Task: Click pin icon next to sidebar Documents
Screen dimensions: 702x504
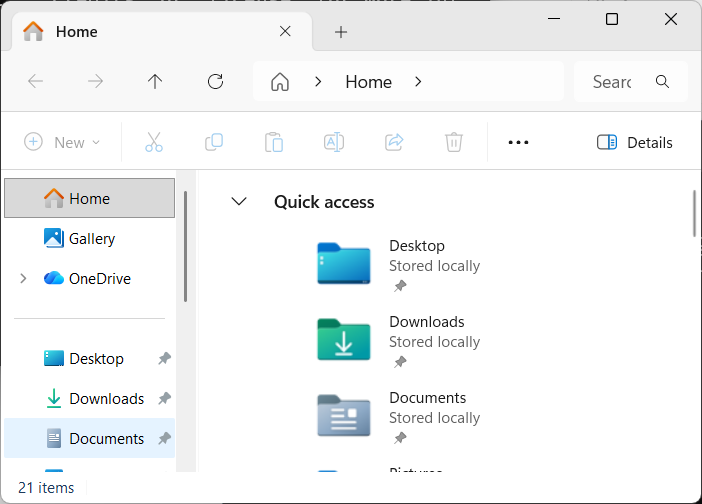Action: coord(165,438)
